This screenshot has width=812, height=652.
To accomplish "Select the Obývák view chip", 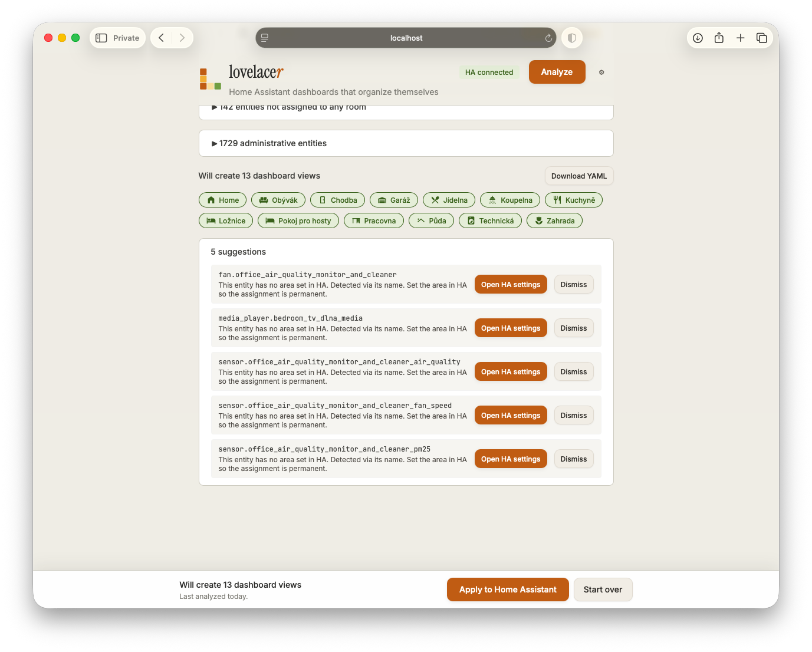I will pos(278,200).
